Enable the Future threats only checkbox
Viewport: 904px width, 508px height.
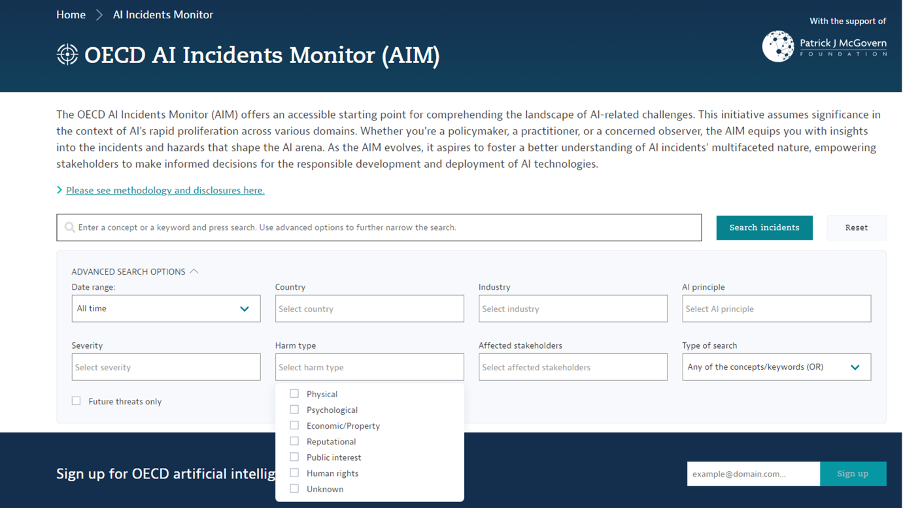[x=76, y=401]
